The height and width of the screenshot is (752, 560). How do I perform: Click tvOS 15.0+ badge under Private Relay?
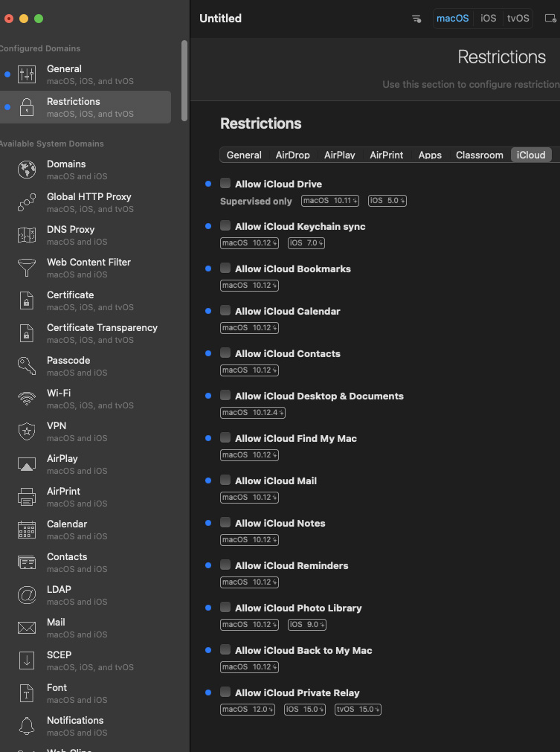click(x=358, y=710)
